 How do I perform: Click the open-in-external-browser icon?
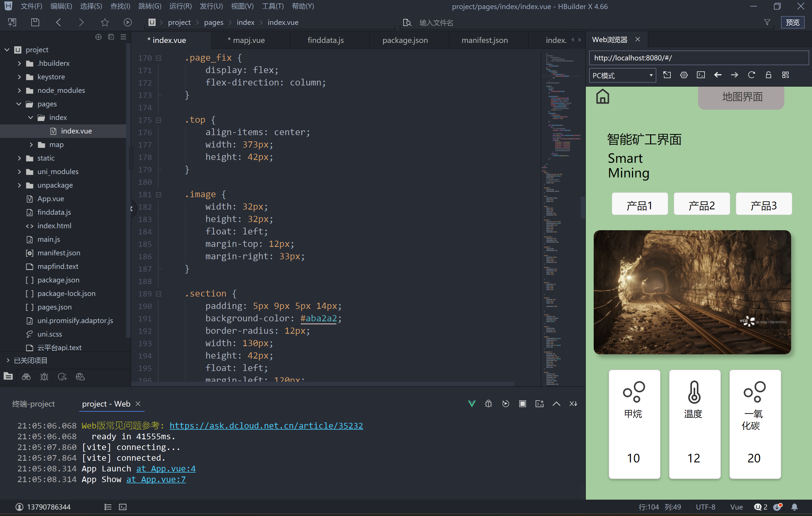click(x=667, y=75)
